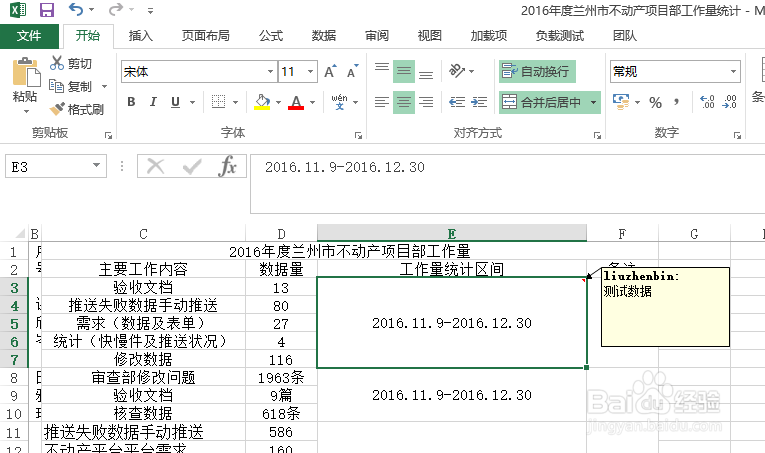Expand the 复制 dropdown arrow
The width and height of the screenshot is (765, 453).
(x=104, y=87)
